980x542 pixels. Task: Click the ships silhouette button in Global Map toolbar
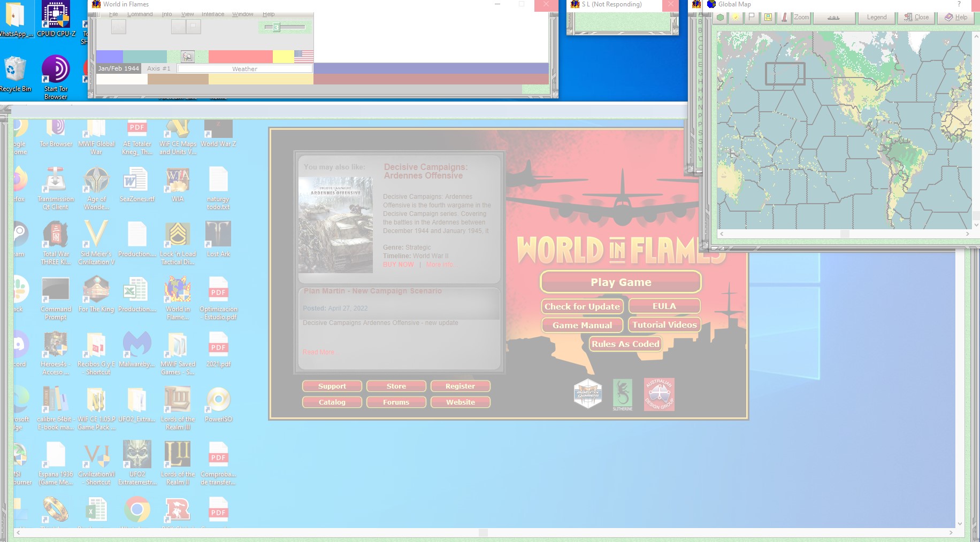(x=833, y=18)
